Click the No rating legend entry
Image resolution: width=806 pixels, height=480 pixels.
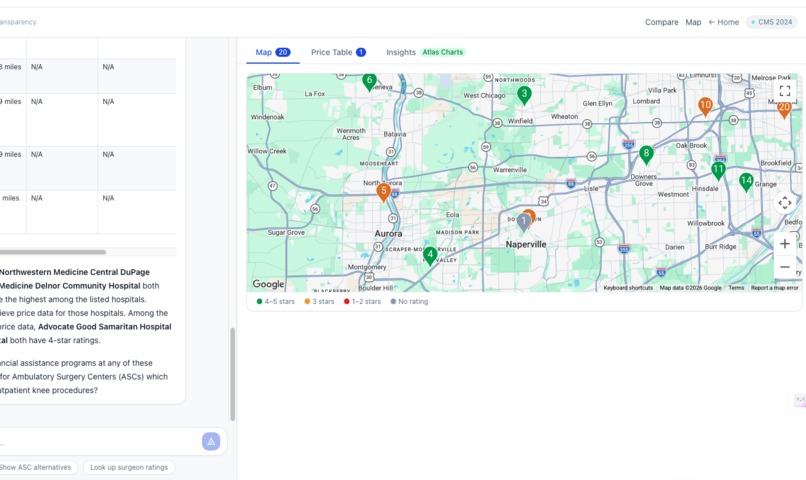[409, 302]
